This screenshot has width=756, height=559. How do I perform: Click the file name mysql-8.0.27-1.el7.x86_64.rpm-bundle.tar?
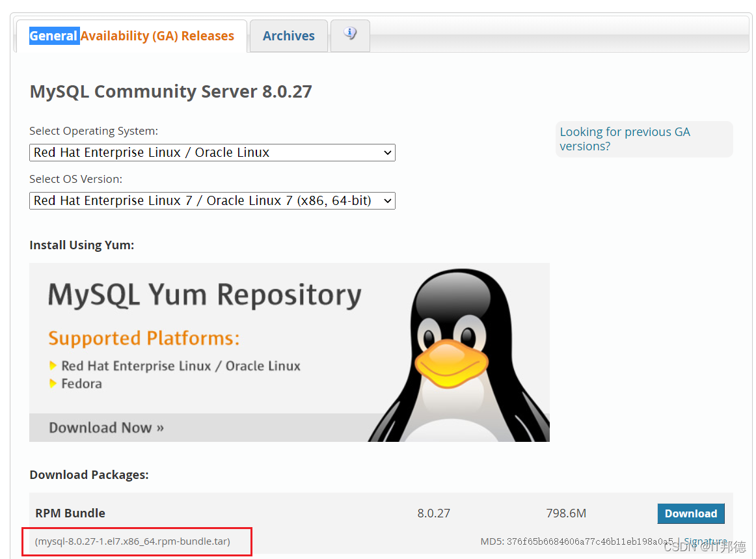point(133,541)
